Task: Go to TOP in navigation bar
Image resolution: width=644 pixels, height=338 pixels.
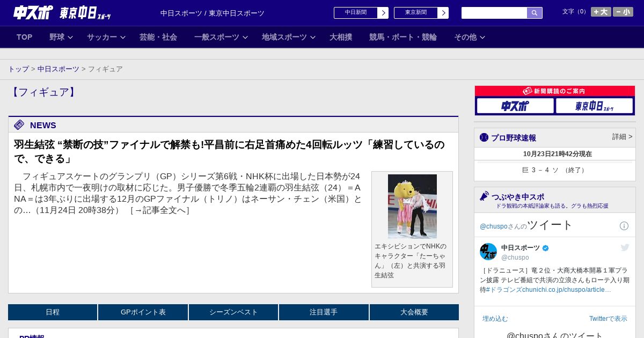Action: [x=25, y=37]
